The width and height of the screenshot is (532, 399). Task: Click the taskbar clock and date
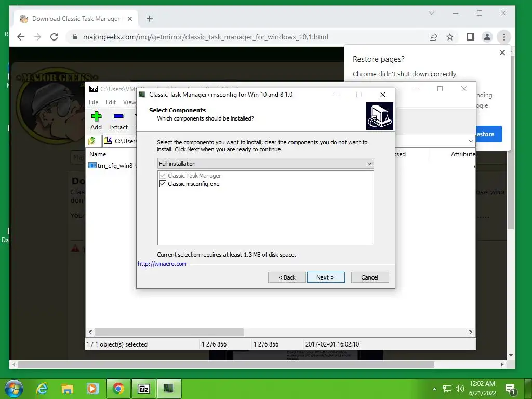tap(483, 389)
